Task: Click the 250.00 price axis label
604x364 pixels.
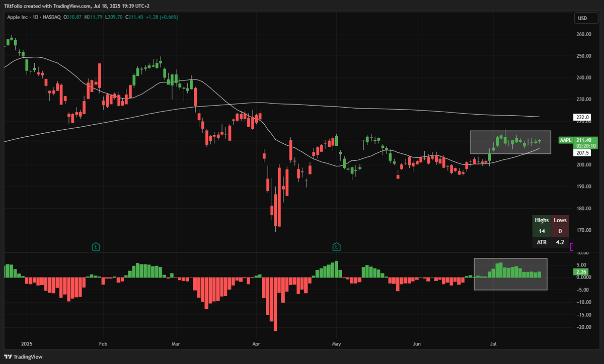Action: pos(583,56)
